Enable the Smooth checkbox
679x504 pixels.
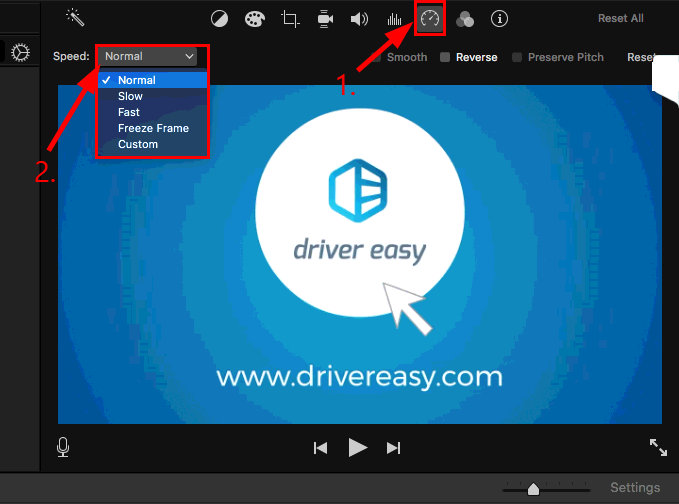[376, 57]
